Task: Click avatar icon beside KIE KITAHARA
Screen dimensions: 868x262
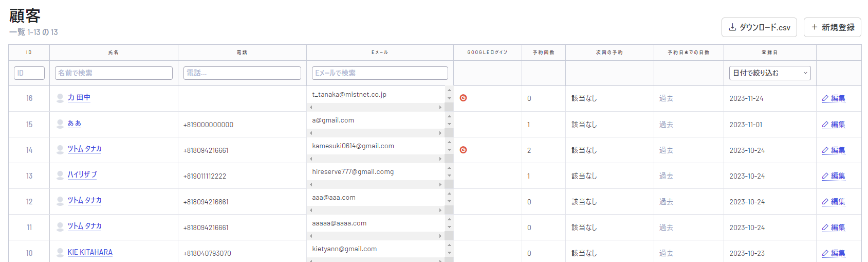Action: (x=60, y=253)
